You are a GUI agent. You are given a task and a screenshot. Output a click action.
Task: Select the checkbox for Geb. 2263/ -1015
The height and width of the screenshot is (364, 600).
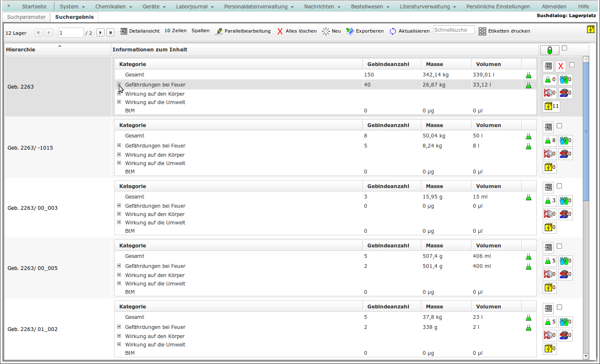tap(559, 126)
